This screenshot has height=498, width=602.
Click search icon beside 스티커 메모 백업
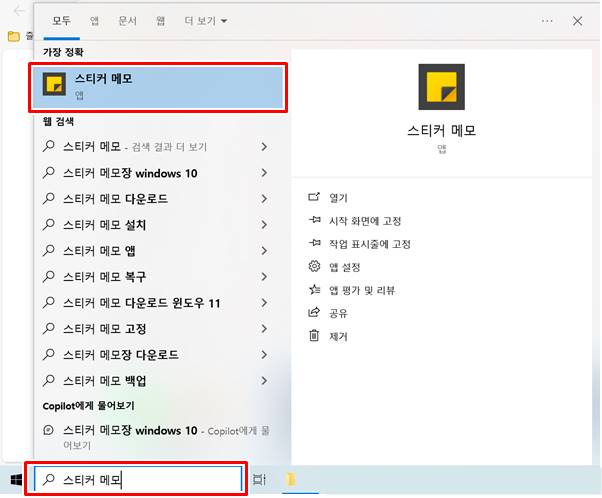tap(49, 381)
